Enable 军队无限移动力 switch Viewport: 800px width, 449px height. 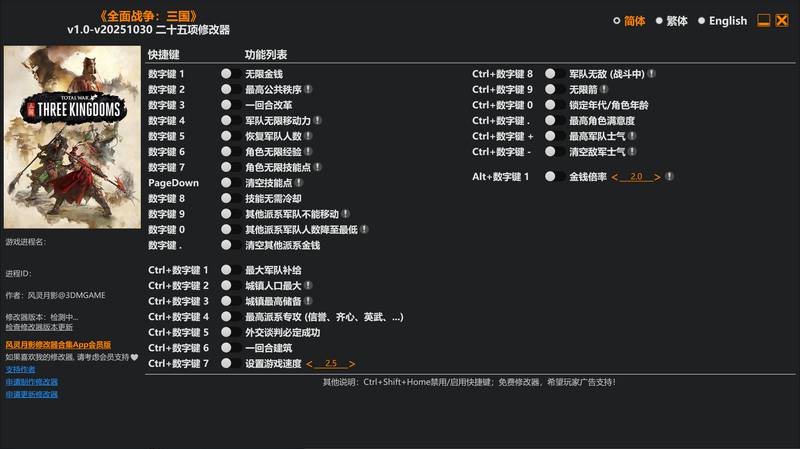[x=231, y=120]
